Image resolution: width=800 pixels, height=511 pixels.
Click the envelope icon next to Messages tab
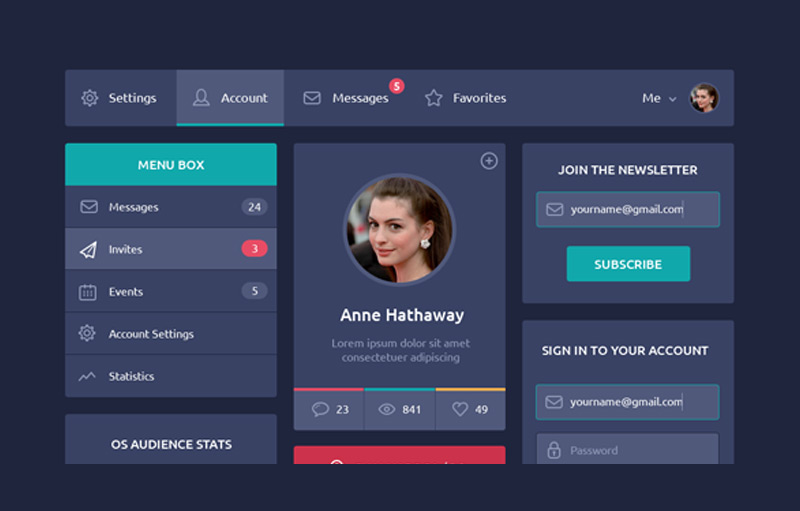[x=312, y=98]
